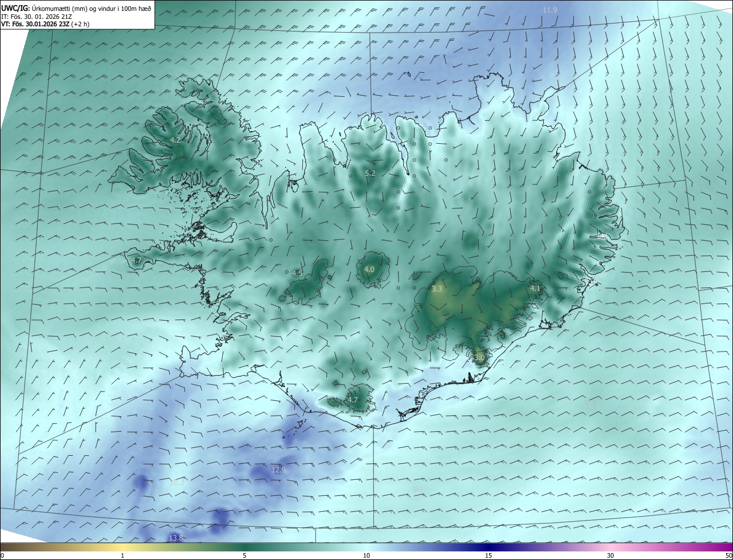Click the 0 tick on the color scale
The height and width of the screenshot is (560, 733).
pyautogui.click(x=2, y=555)
